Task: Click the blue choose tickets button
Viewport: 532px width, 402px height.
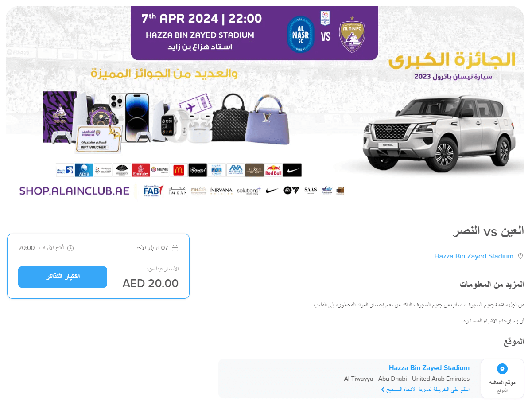Action: [63, 277]
